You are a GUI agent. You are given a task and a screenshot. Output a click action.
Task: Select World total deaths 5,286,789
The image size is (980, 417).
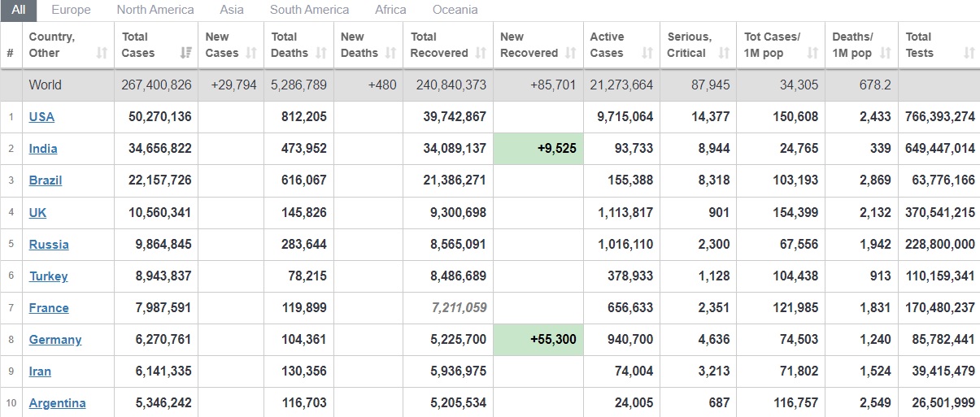[x=298, y=85]
